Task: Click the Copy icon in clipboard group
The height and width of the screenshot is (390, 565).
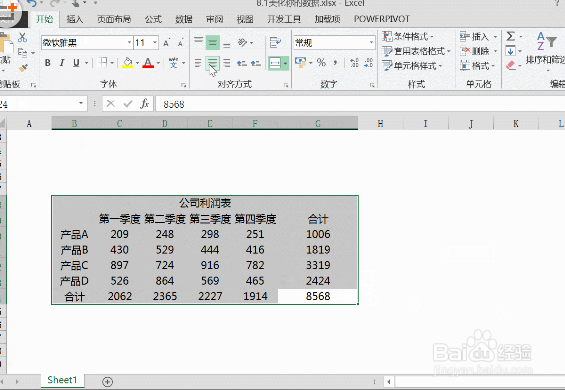Action: [x=22, y=53]
